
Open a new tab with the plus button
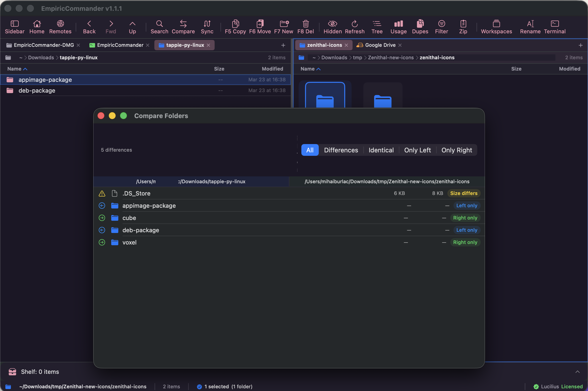(x=283, y=45)
